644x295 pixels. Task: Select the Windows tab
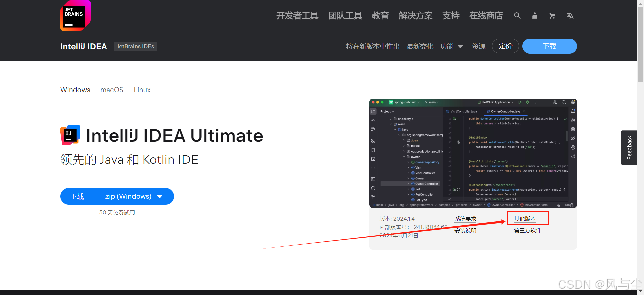[x=75, y=90]
